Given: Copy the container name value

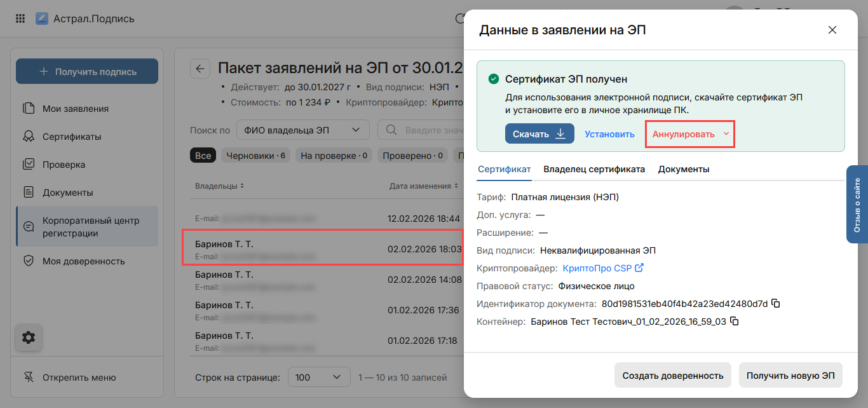Looking at the screenshot, I should click(735, 322).
